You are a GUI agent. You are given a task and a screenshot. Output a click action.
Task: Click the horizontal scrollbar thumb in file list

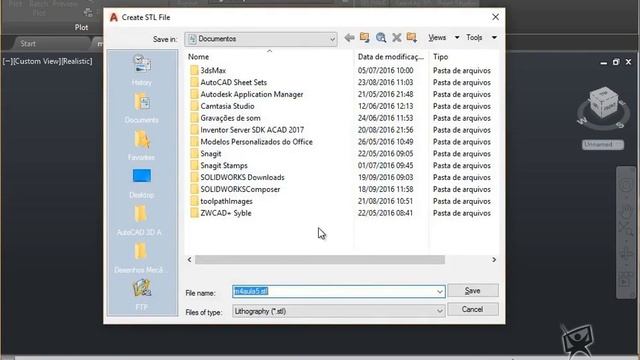[320, 260]
